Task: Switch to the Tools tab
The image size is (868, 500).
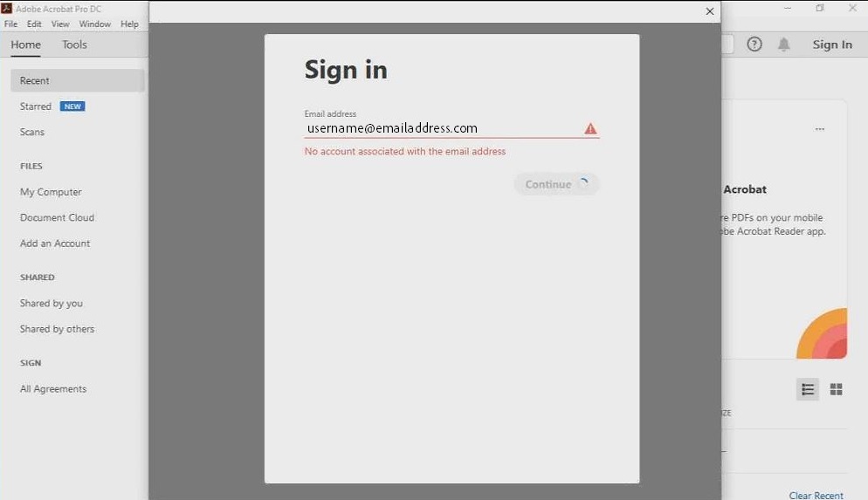Action: pyautogui.click(x=74, y=45)
